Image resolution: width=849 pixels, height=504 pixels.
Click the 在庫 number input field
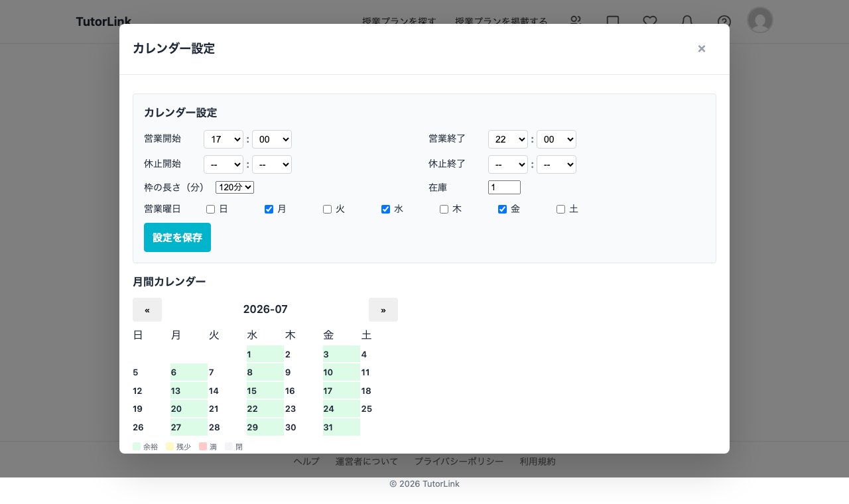[504, 188]
